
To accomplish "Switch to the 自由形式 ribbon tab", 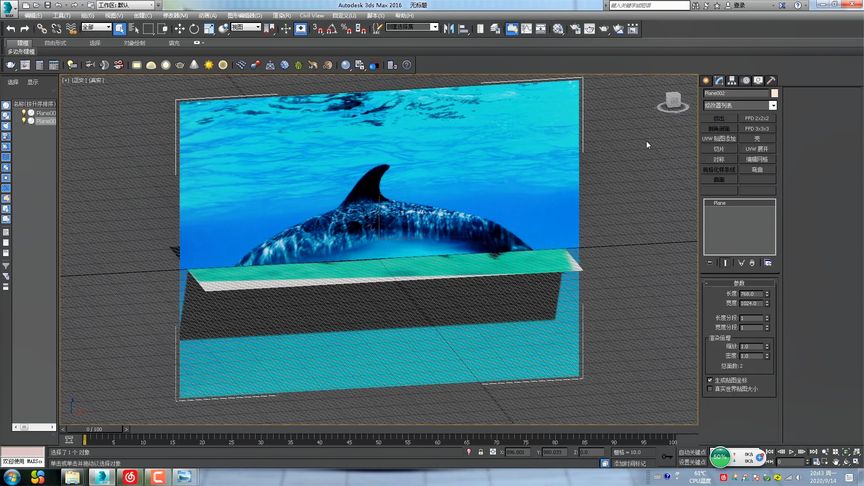I will 55,43.
